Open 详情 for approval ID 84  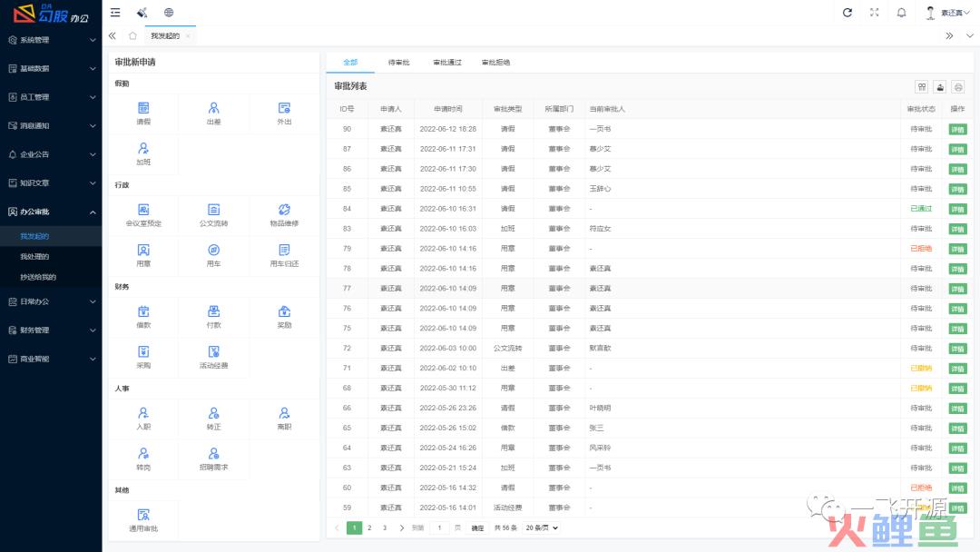(957, 209)
